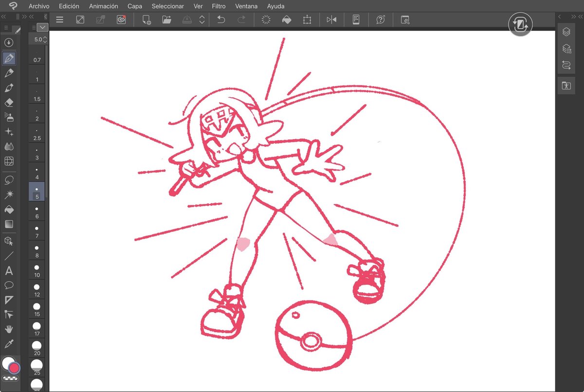Collapse right palette dock with single chevron

pyautogui.click(x=560, y=16)
